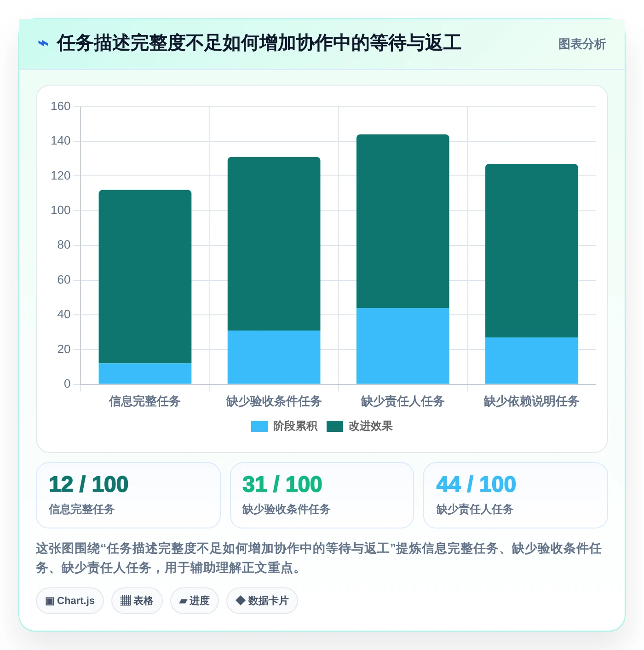Click the 信息完整任务 x-axis label

coord(145,401)
